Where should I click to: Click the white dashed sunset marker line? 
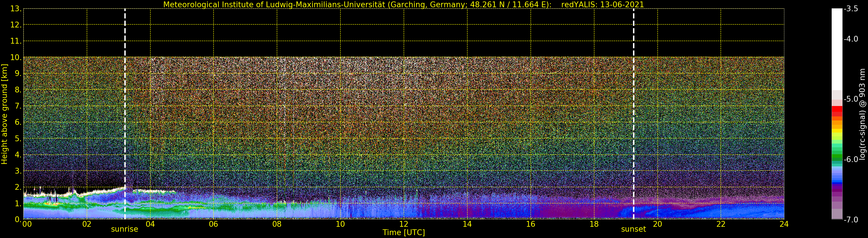point(634,114)
